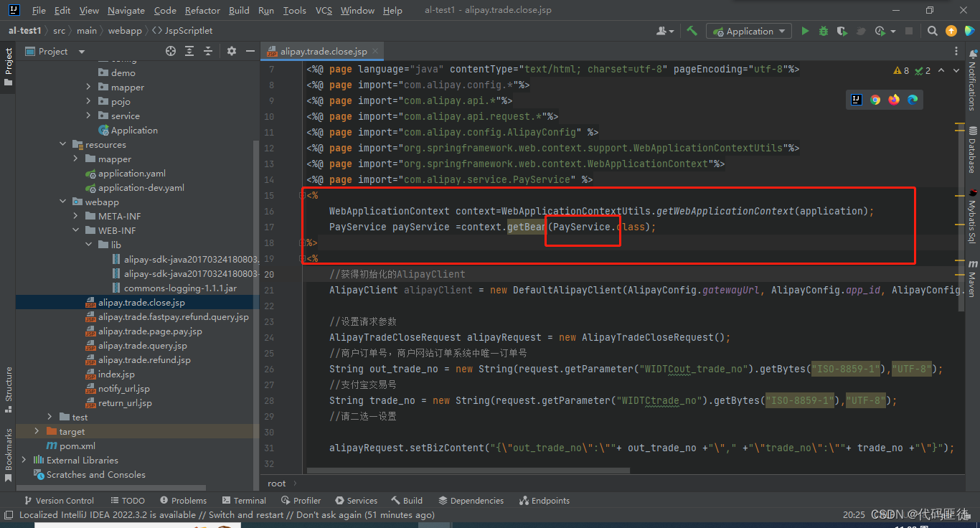Collapse the webapp folder

(62, 202)
